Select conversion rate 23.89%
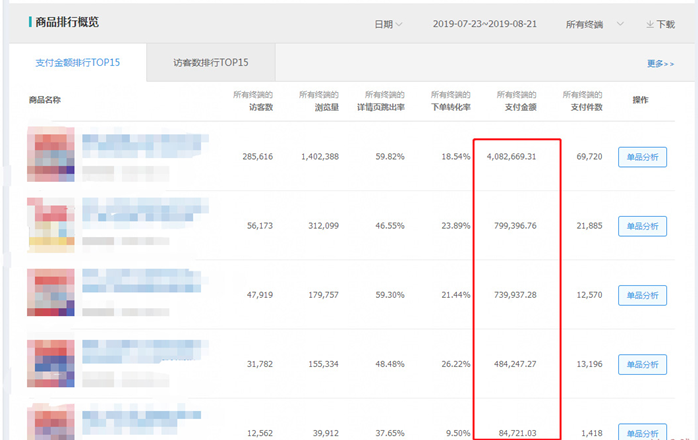Image resolution: width=698 pixels, height=440 pixels. click(456, 226)
